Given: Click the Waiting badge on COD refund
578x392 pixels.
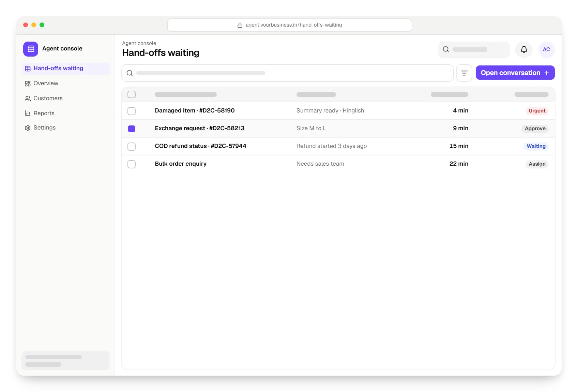Looking at the screenshot, I should coord(536,146).
